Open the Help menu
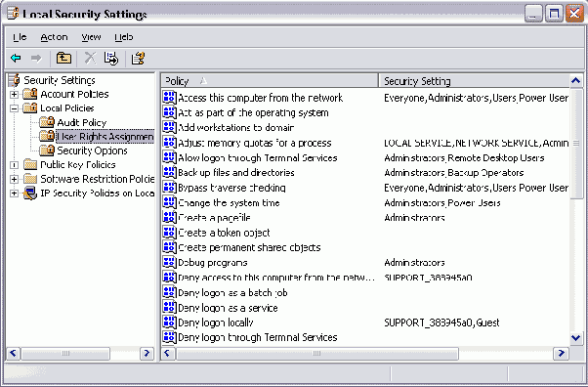 (x=123, y=37)
